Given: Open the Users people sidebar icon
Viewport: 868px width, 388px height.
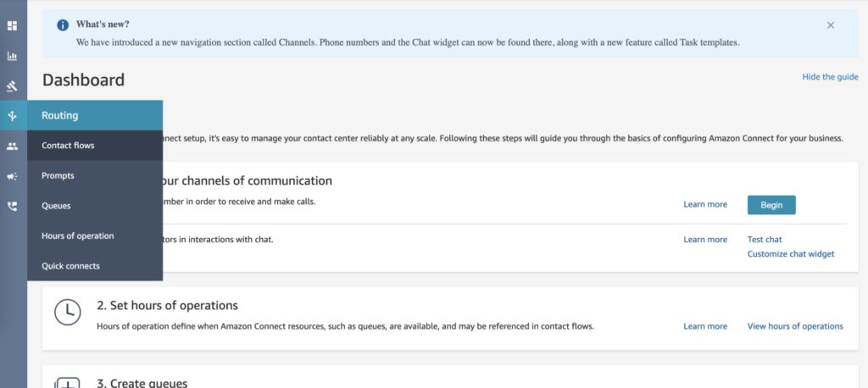Looking at the screenshot, I should (x=12, y=146).
